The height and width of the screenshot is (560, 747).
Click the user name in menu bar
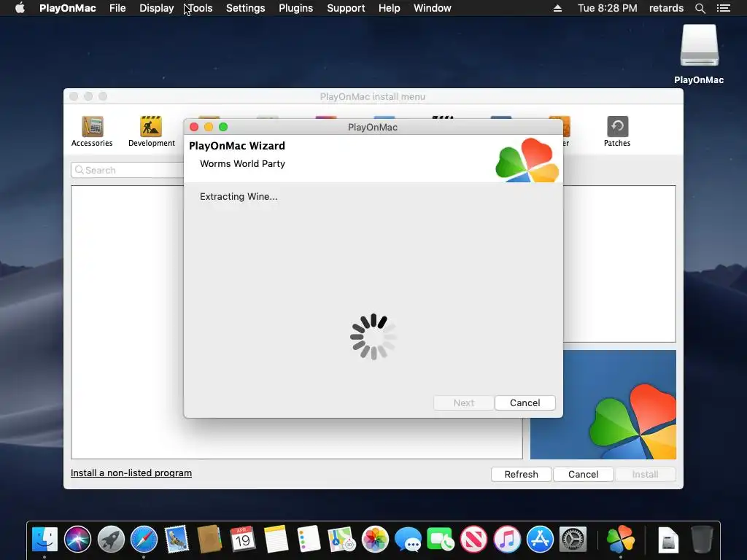(x=666, y=8)
